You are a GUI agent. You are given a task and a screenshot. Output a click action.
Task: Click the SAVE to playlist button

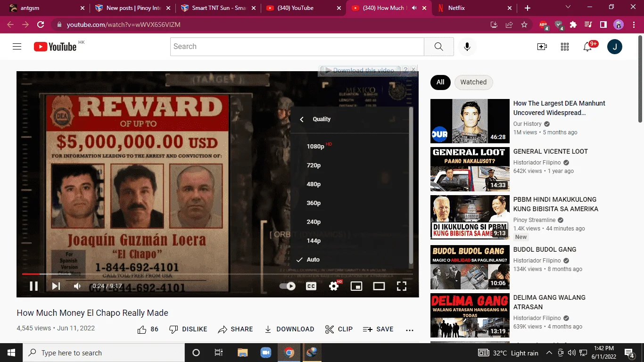[x=378, y=329]
